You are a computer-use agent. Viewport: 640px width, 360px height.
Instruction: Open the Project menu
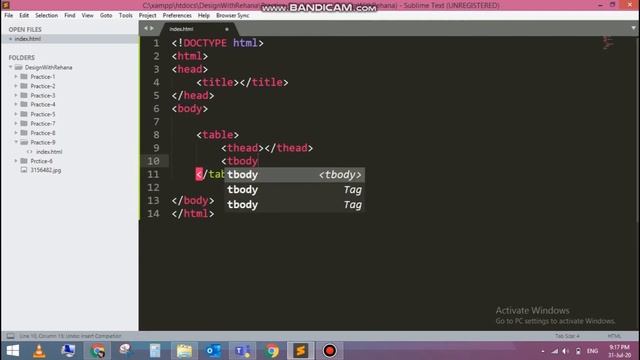(147, 15)
